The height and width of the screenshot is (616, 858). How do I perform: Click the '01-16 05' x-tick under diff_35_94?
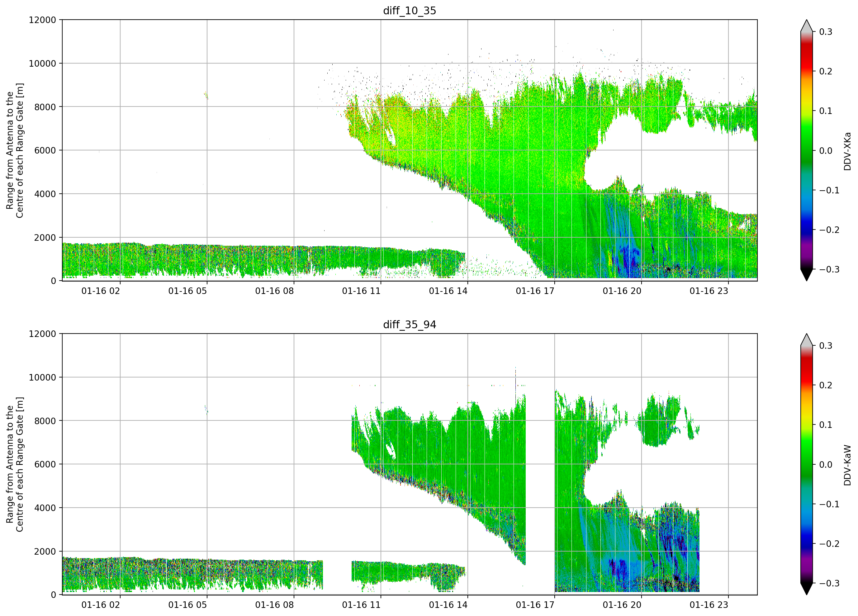click(188, 605)
